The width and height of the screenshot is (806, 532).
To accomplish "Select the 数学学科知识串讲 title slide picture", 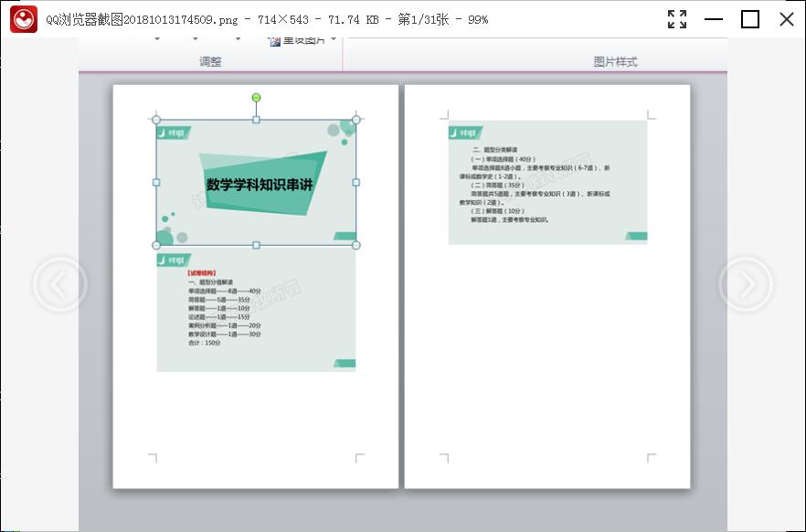I will tap(256, 183).
